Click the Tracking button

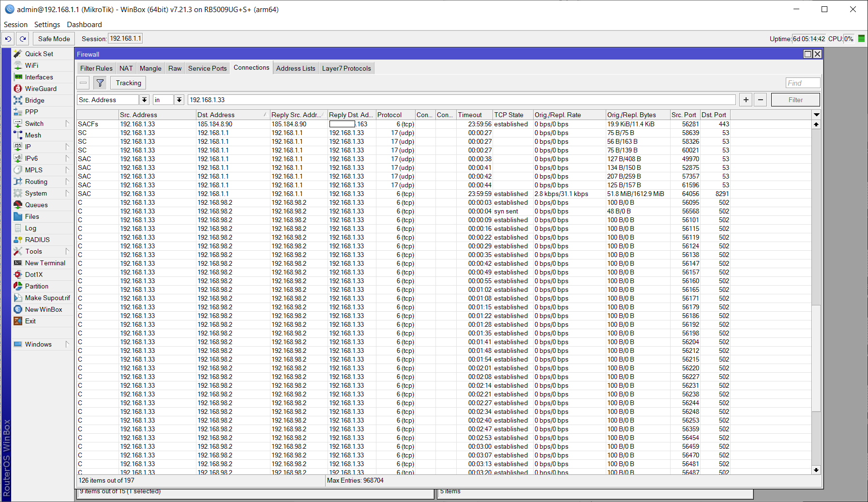coord(128,83)
